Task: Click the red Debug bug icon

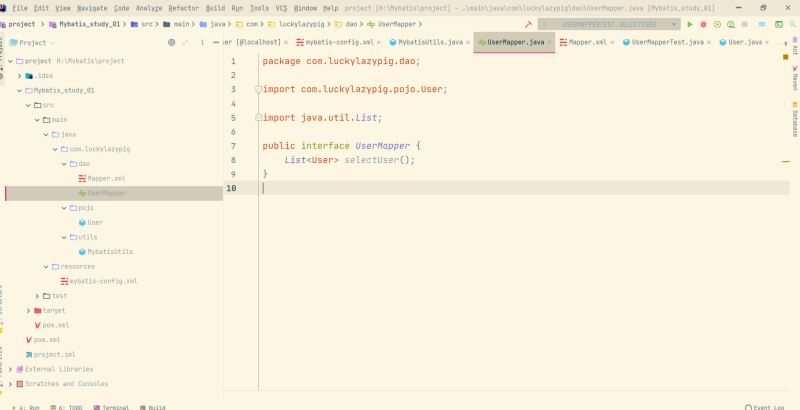Action: coord(703,24)
